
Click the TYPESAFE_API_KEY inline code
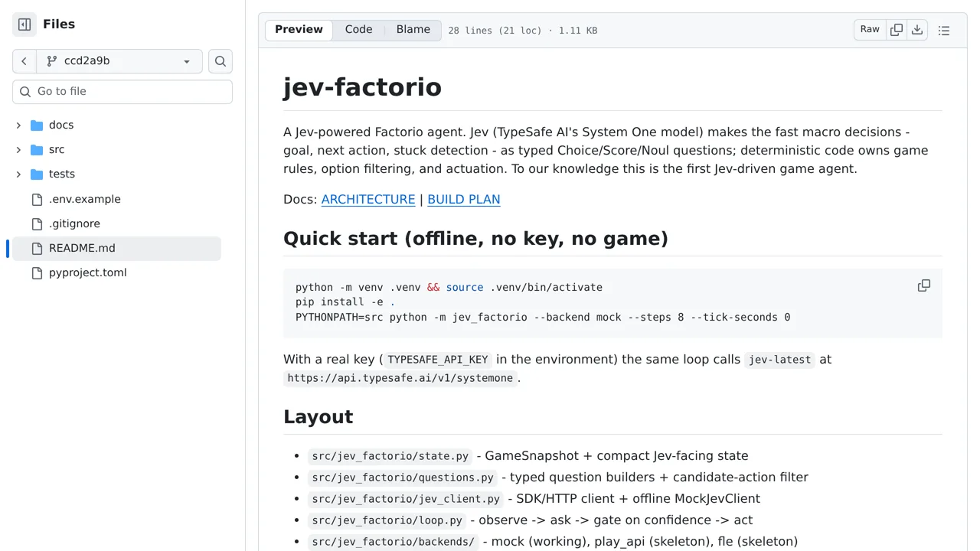click(438, 360)
